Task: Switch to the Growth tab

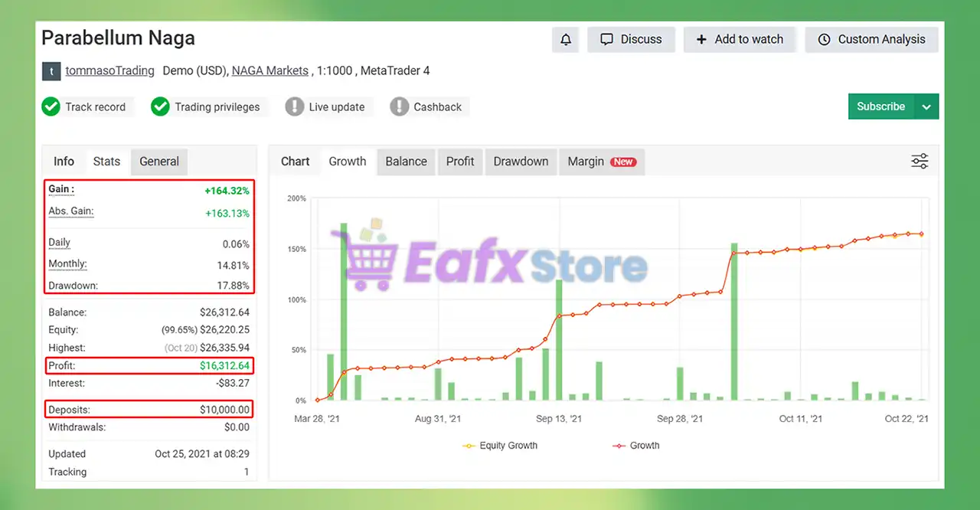Action: (348, 162)
